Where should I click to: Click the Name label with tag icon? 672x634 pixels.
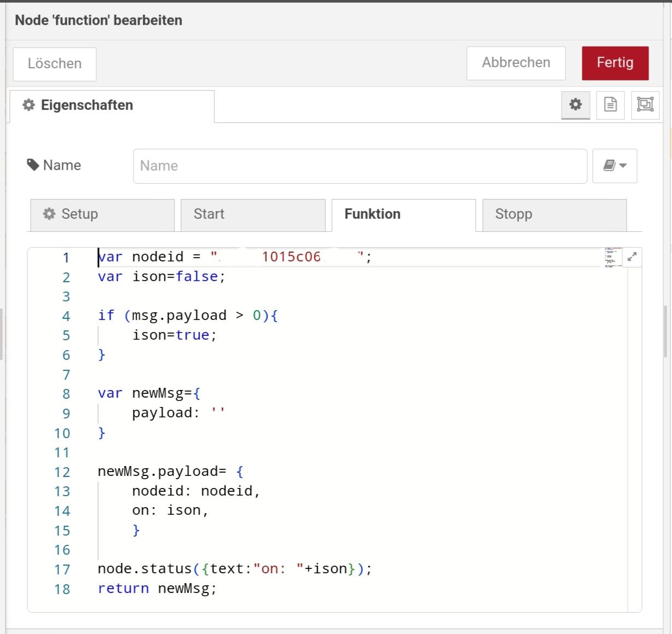point(54,165)
